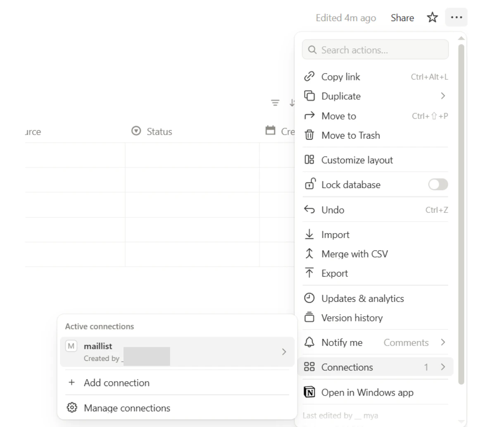Click the Customize layout icon
504x427 pixels.
(x=309, y=160)
